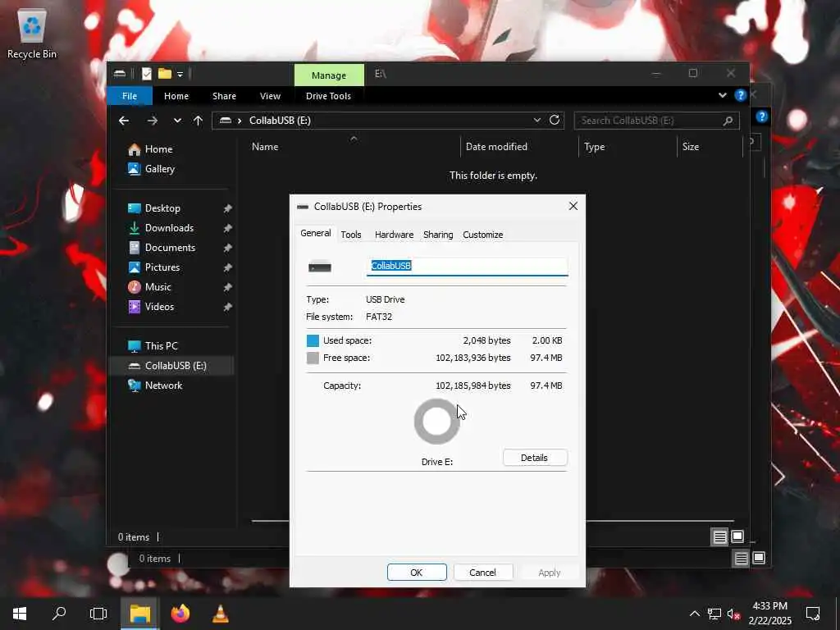Image resolution: width=840 pixels, height=630 pixels.
Task: Select CollabUSB (E:) in the navigation pane
Action: tap(171, 366)
